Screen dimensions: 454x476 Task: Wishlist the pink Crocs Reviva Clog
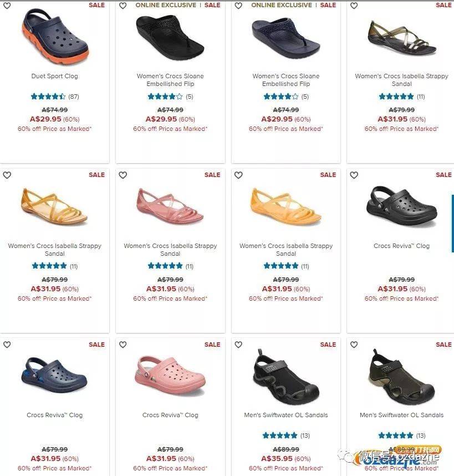123,345
